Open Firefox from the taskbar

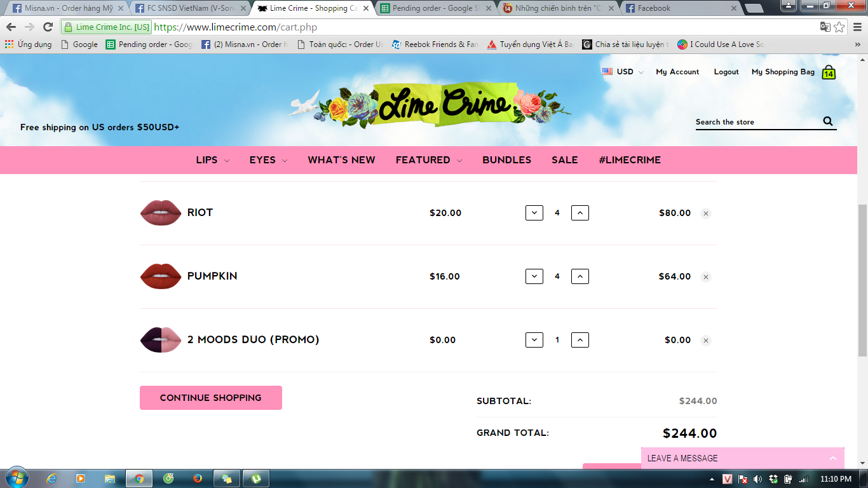pyautogui.click(x=197, y=478)
